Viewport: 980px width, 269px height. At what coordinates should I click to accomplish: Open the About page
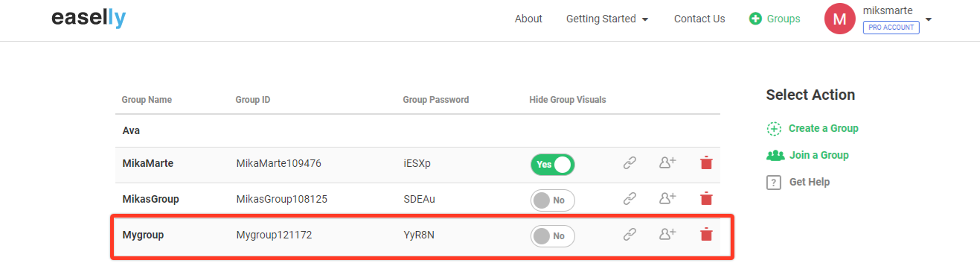click(x=528, y=19)
